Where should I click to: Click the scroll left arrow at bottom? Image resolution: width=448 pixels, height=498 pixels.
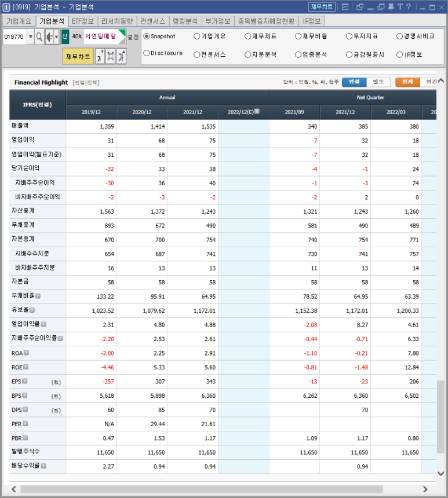14,489
